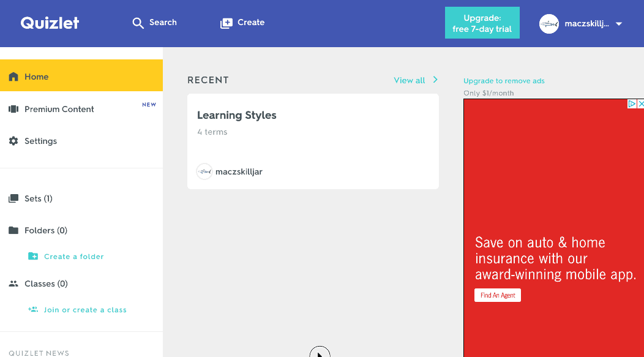Image resolution: width=644 pixels, height=357 pixels.
Task: Close the ad with X icon
Action: [641, 104]
